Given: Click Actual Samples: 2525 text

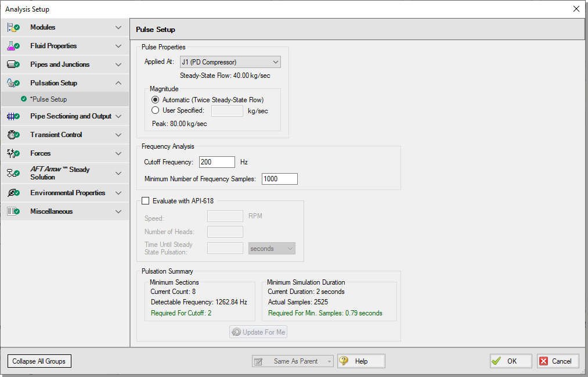Looking at the screenshot, I should tap(298, 302).
